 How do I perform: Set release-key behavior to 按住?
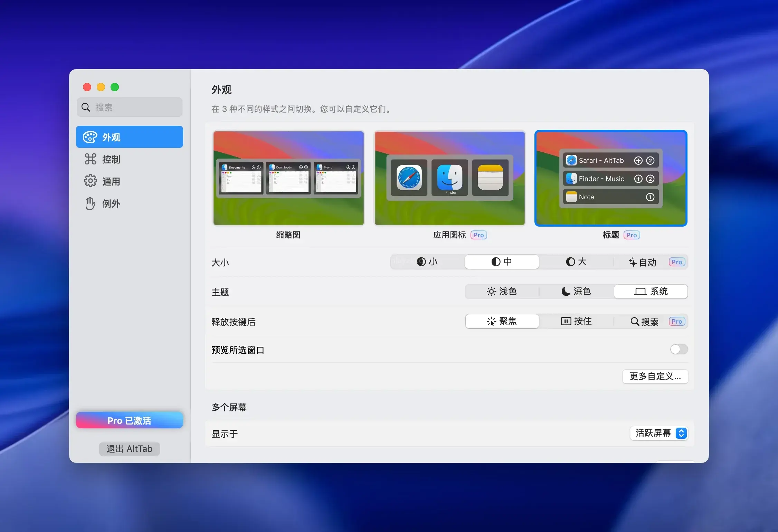click(576, 321)
